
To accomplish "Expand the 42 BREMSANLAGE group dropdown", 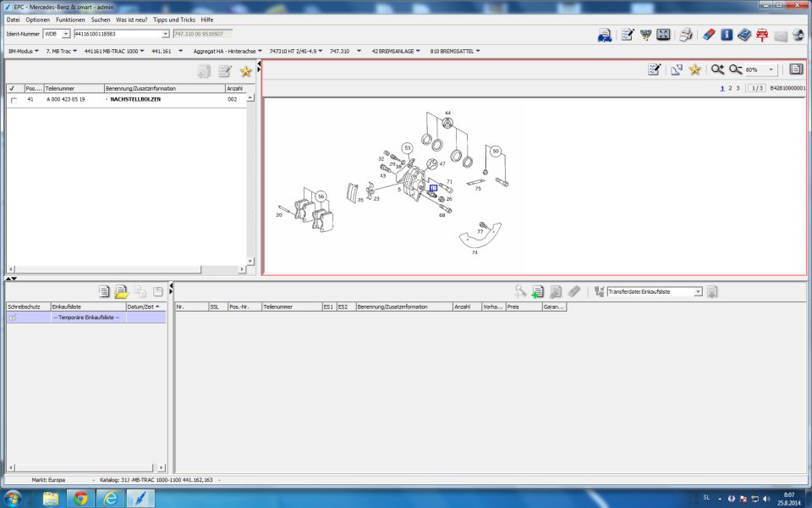I will (396, 52).
